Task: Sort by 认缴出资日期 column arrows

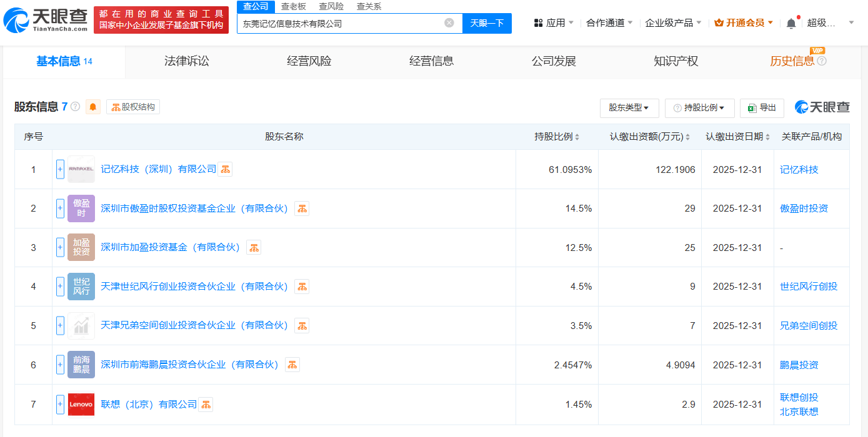Action: tap(767, 137)
